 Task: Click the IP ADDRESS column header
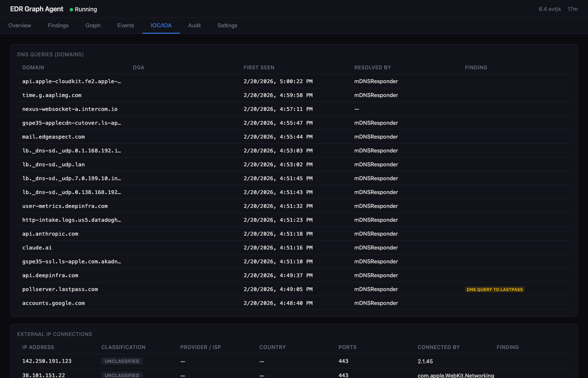click(x=38, y=347)
